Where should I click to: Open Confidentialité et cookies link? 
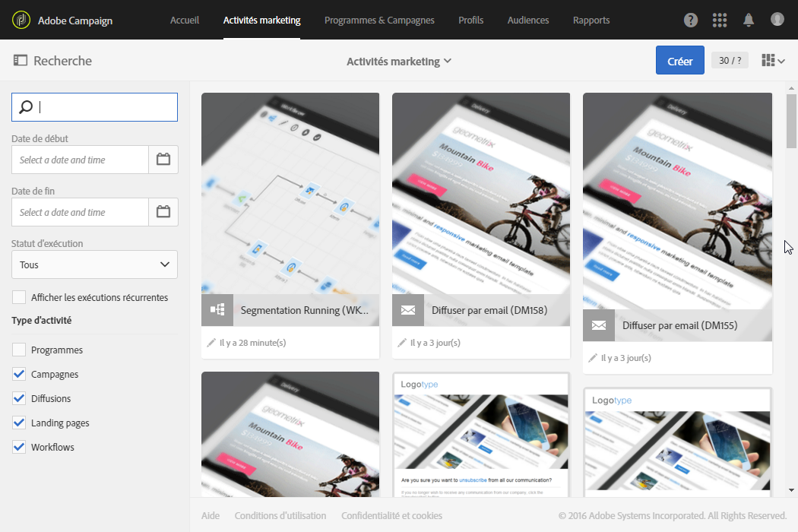pyautogui.click(x=391, y=516)
